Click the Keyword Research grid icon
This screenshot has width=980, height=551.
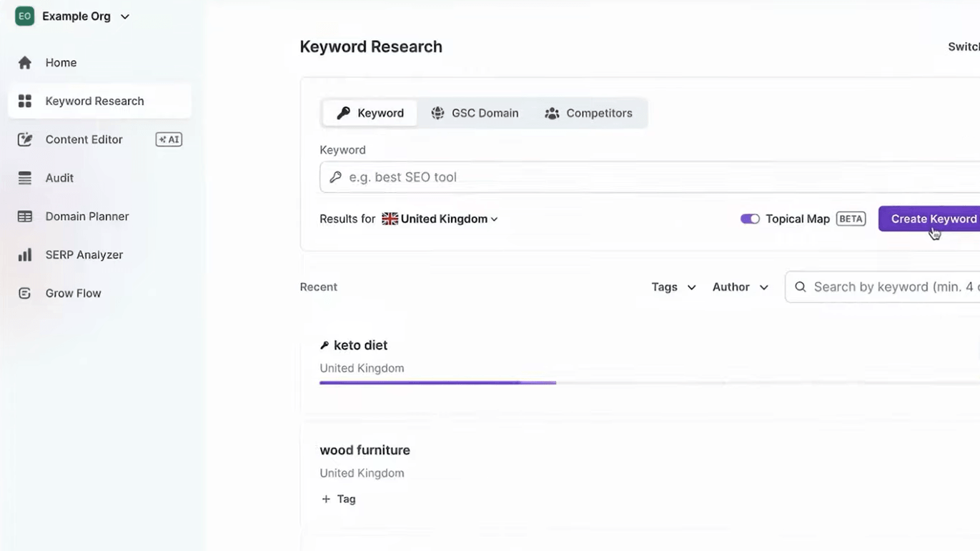[25, 101]
